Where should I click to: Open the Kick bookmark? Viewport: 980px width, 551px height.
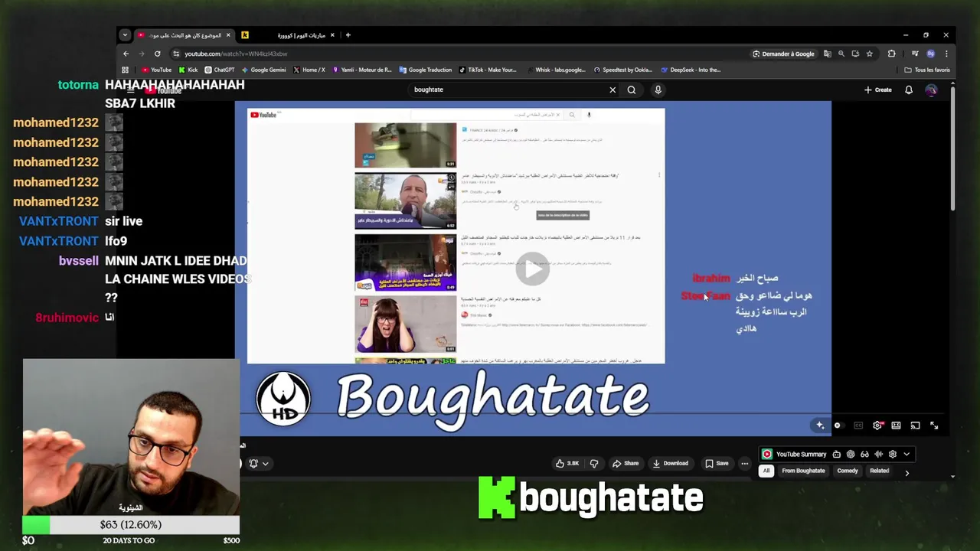[x=188, y=70]
